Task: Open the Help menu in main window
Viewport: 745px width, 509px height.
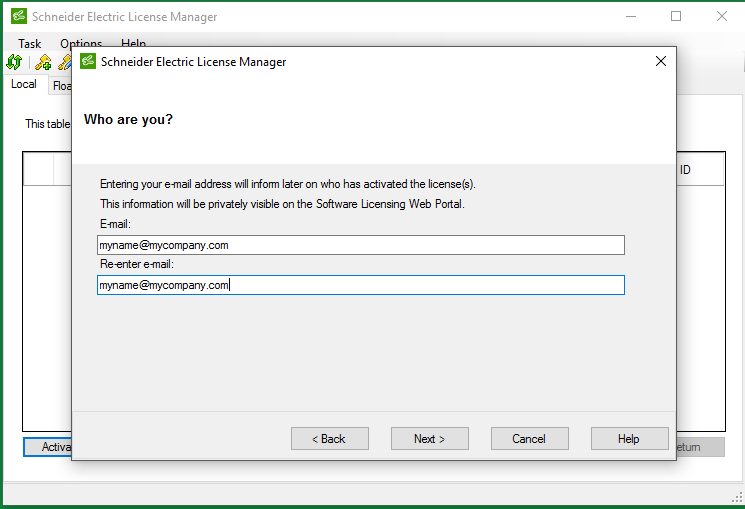Action: [x=133, y=43]
